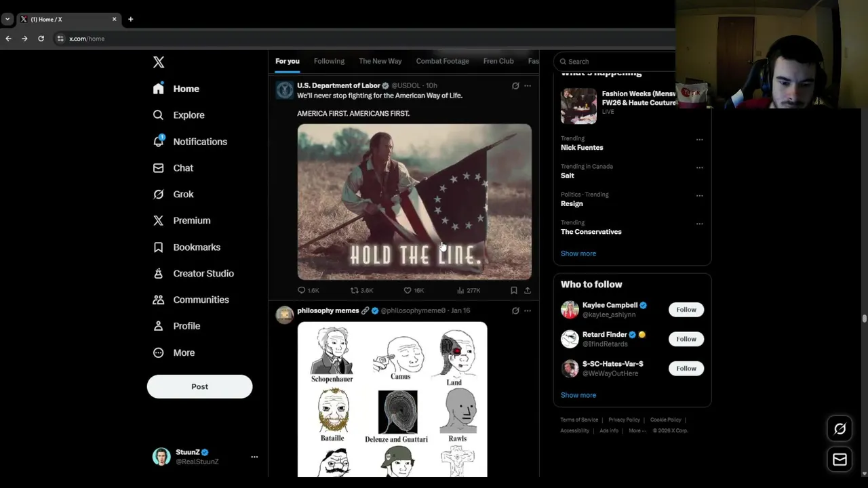Viewport: 868px width, 488px height.
Task: Open Kaylee Campbell's profile avatar
Action: (x=570, y=310)
